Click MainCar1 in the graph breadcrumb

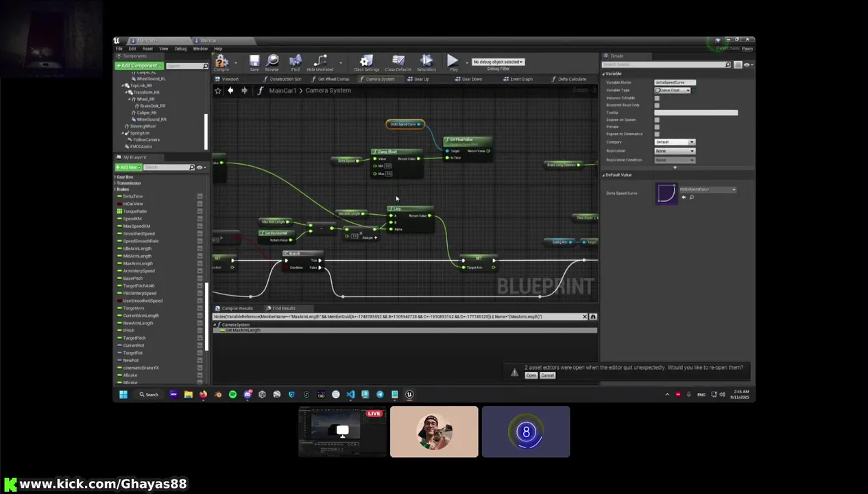coord(282,91)
